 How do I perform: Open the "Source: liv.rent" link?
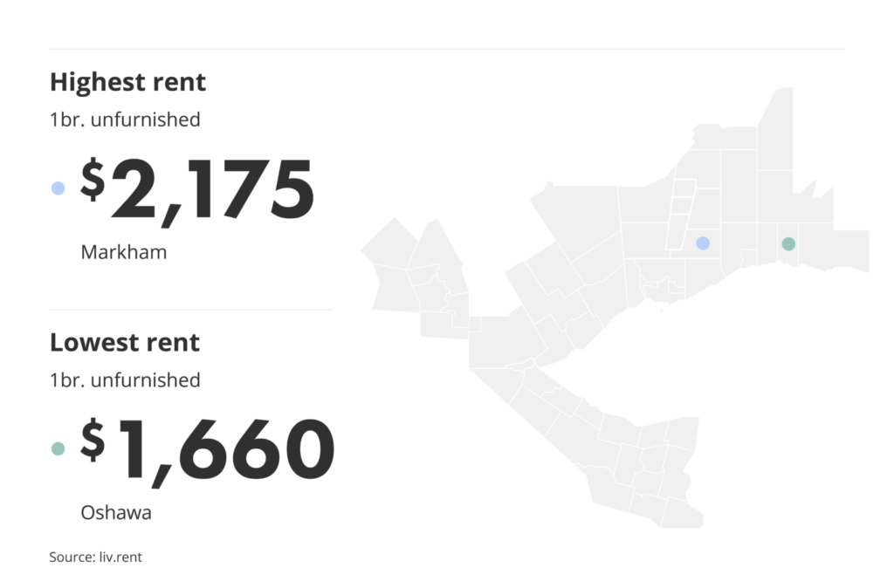[95, 557]
